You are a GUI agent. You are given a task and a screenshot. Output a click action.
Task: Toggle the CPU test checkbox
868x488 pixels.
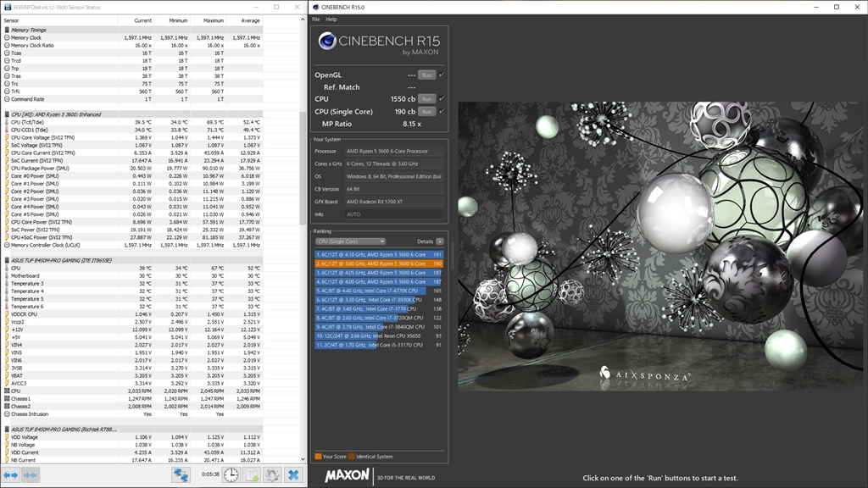tap(442, 99)
